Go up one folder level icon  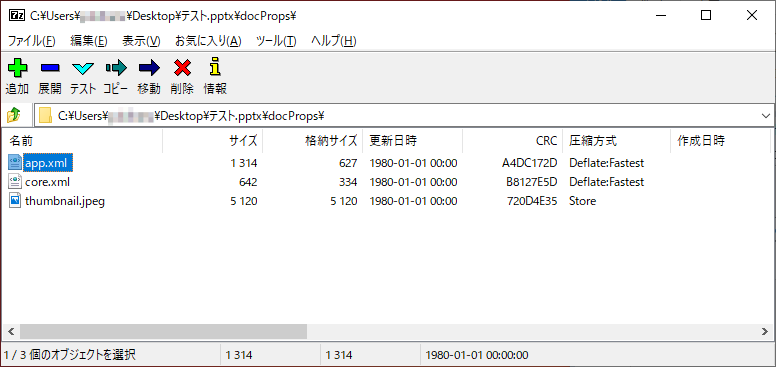[x=13, y=116]
